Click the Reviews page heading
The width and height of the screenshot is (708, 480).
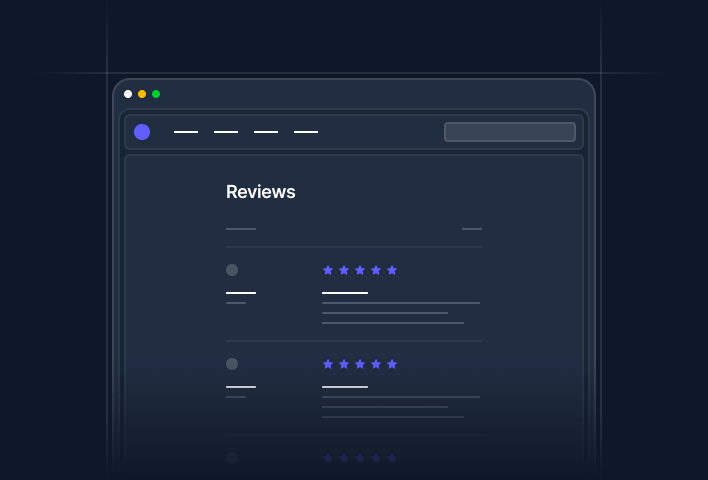[261, 192]
